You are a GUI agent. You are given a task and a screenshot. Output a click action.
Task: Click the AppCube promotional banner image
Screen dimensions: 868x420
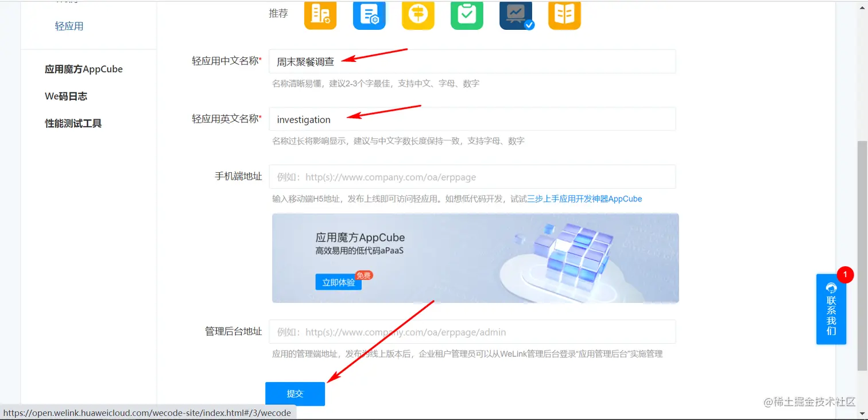coord(475,258)
